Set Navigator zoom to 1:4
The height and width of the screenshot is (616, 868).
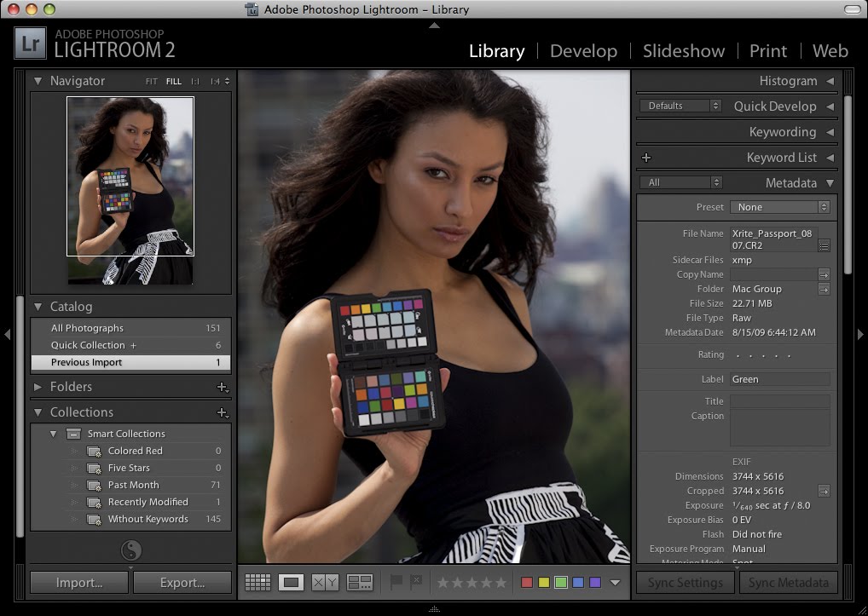point(215,81)
